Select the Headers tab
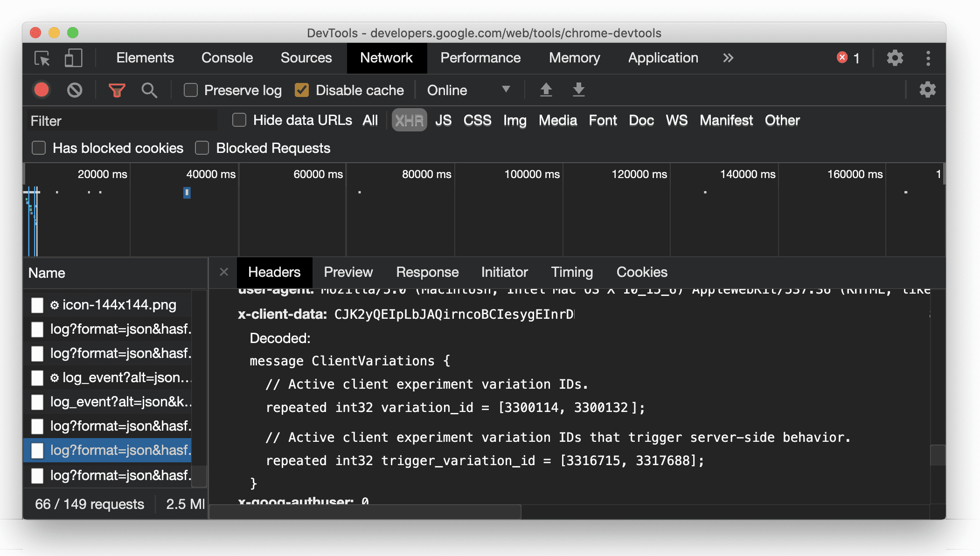The width and height of the screenshot is (980, 556). [x=274, y=272]
